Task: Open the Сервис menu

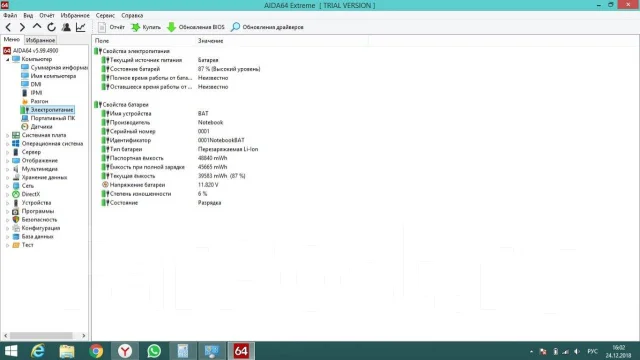Action: (x=105, y=16)
